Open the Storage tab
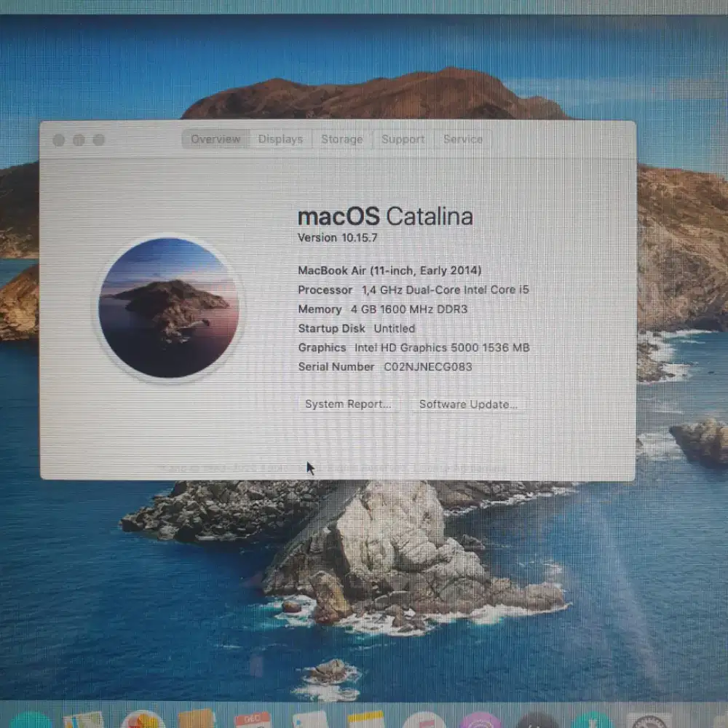 [341, 139]
